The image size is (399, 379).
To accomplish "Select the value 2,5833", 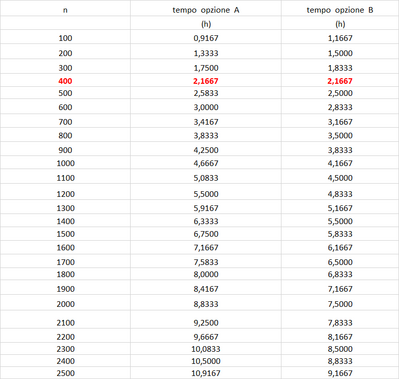I will [x=206, y=93].
